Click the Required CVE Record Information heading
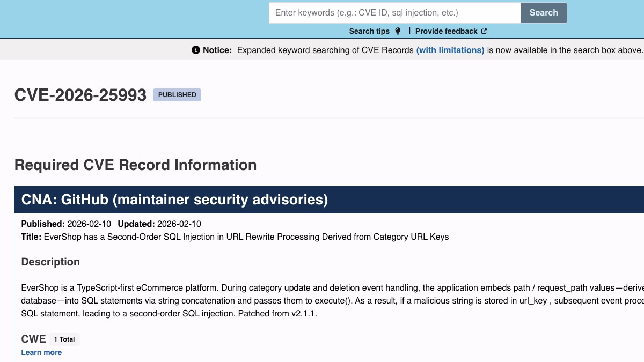This screenshot has width=644, height=362. (x=135, y=165)
